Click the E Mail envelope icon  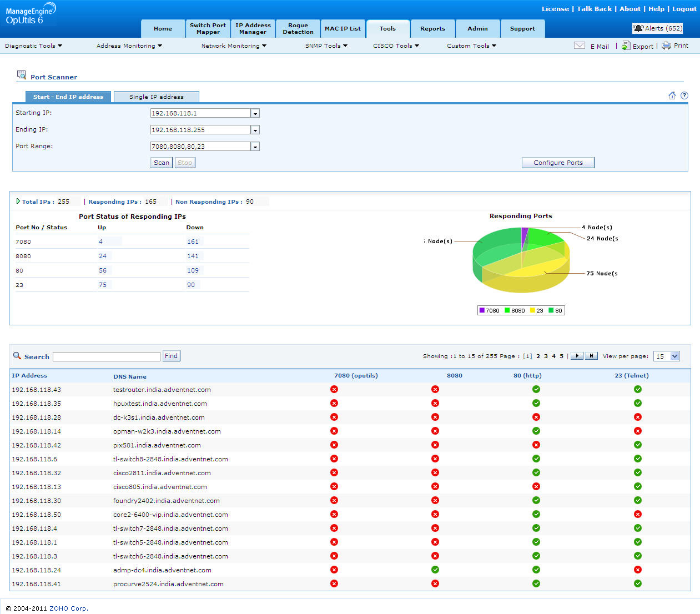point(580,46)
